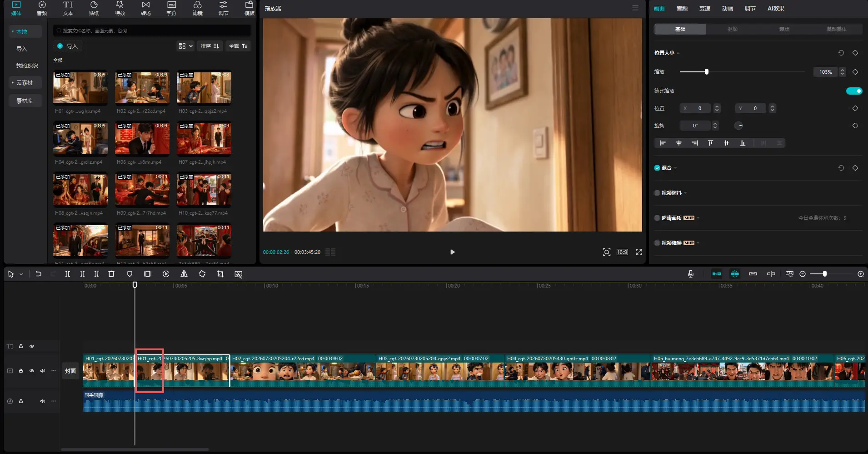Viewport: 868px width, 454px height.
Task: Reset the 位置大小 section
Action: click(841, 53)
